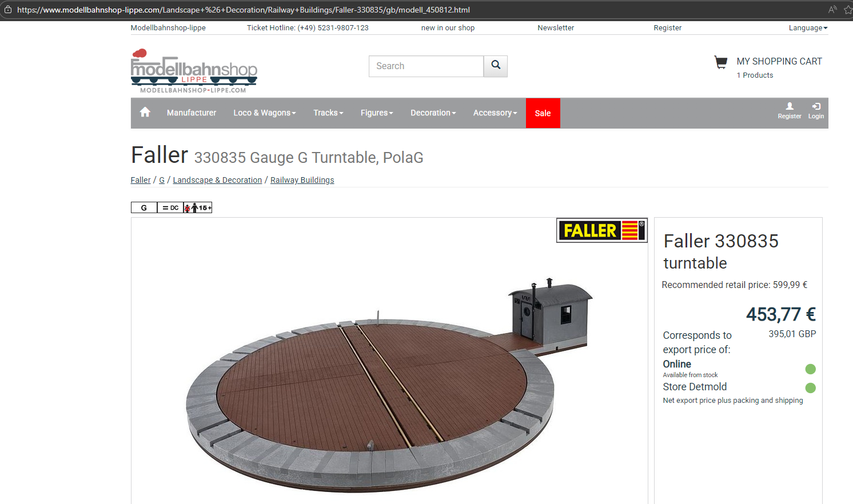Select the red Sale tab
Screen dimensions: 853x504
(543, 113)
